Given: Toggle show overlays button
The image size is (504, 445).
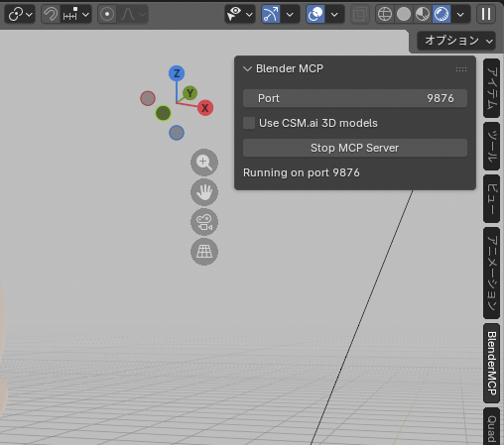Looking at the screenshot, I should click(315, 14).
